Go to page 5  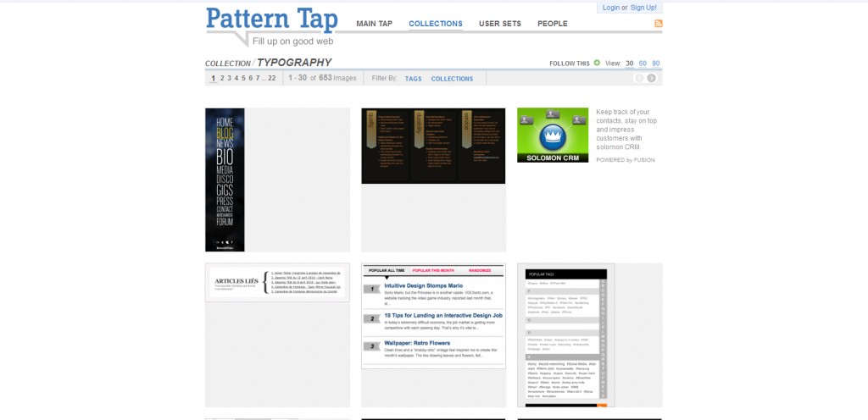243,79
